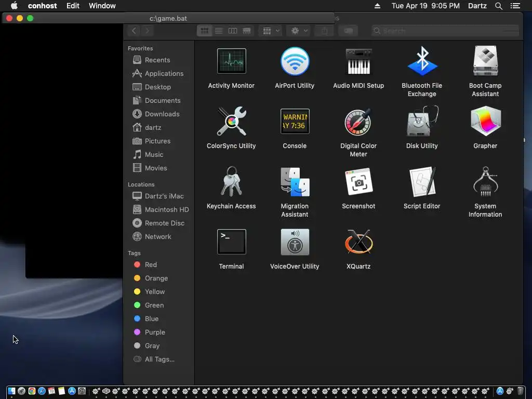Open Chrome from the Dock
Screen dimensions: 532x399
click(x=32, y=391)
